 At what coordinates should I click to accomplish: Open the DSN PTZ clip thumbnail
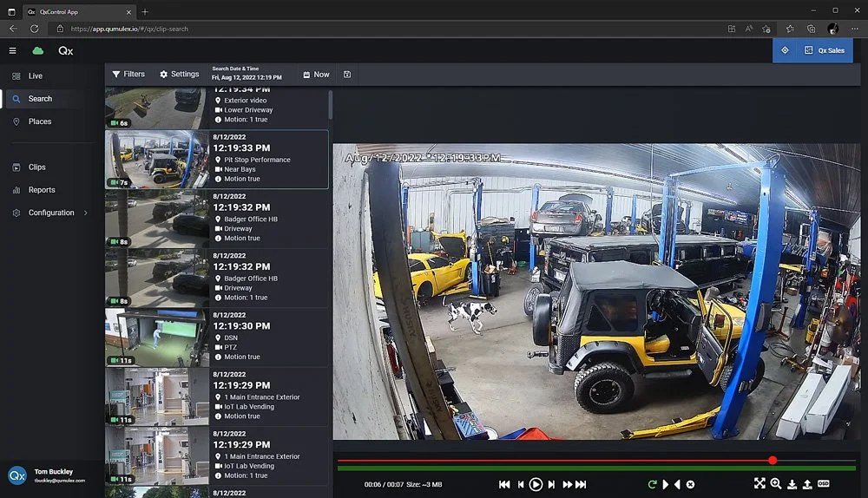pyautogui.click(x=156, y=337)
